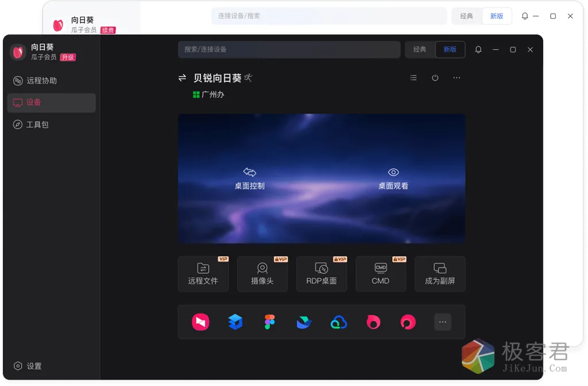Click the 桌面控制 desktop control icon
This screenshot has width=588, height=386.
tap(249, 172)
